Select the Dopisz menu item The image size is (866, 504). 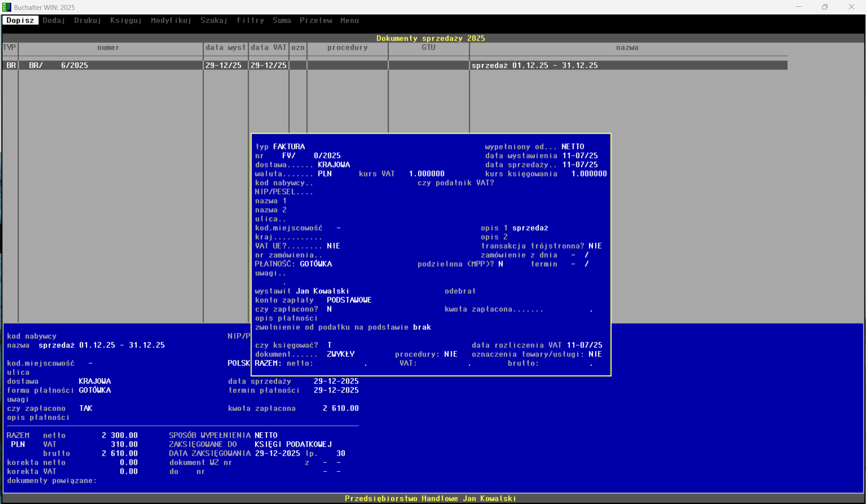[x=20, y=20]
